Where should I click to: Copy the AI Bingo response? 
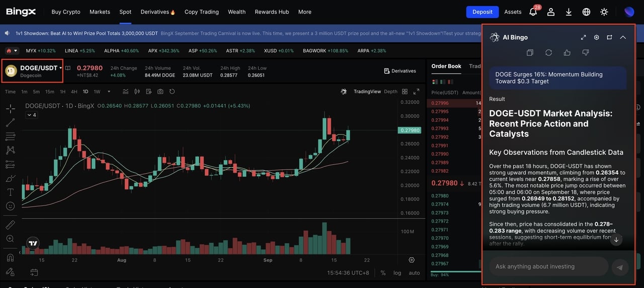tap(530, 52)
